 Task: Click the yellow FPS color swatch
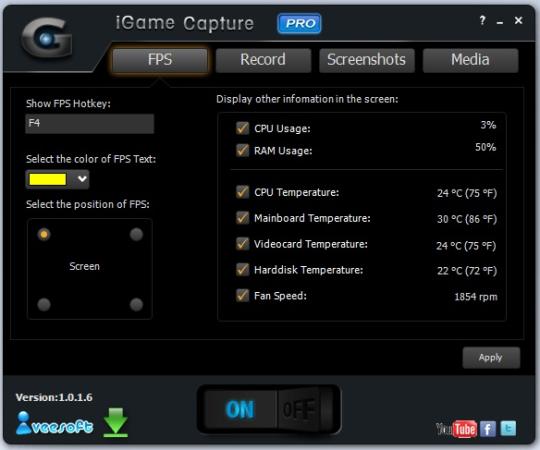(48, 179)
